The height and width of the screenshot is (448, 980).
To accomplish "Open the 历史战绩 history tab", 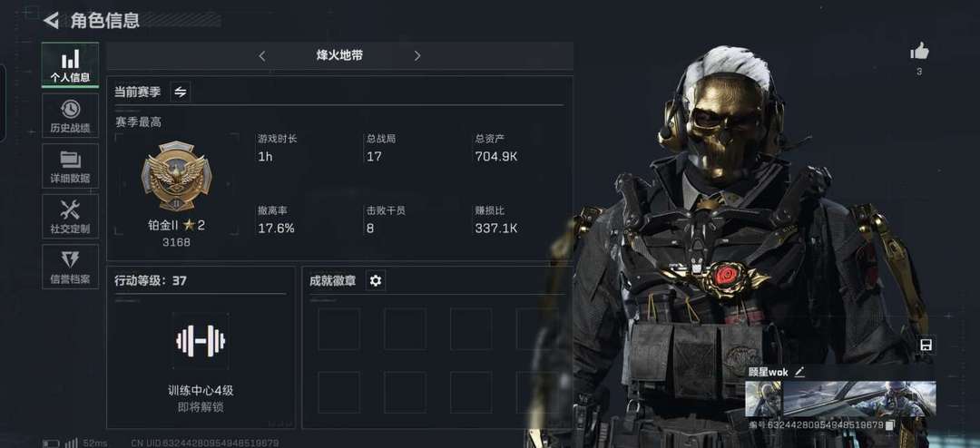I will [70, 115].
